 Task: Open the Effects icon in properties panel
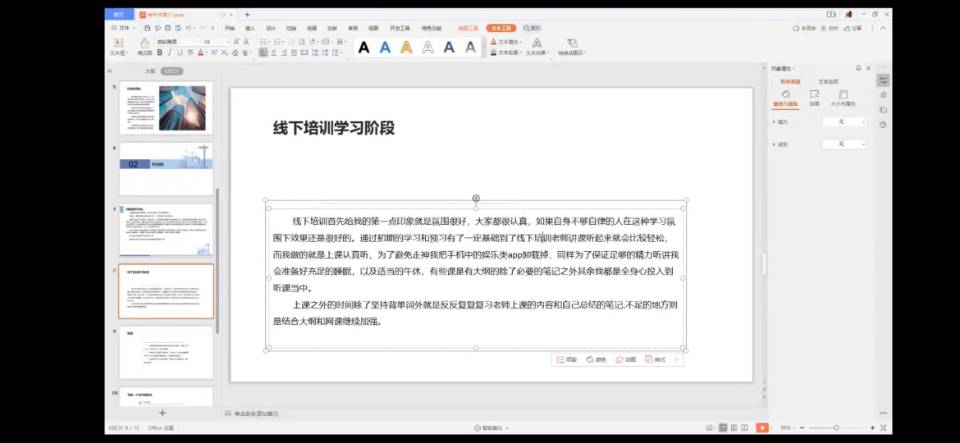click(x=813, y=95)
